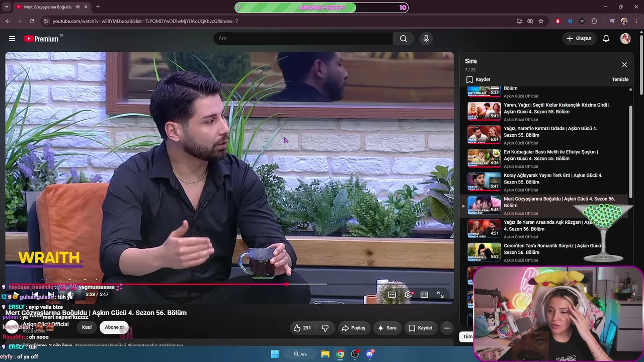Open Chrome three-dot menu

pos(636,21)
